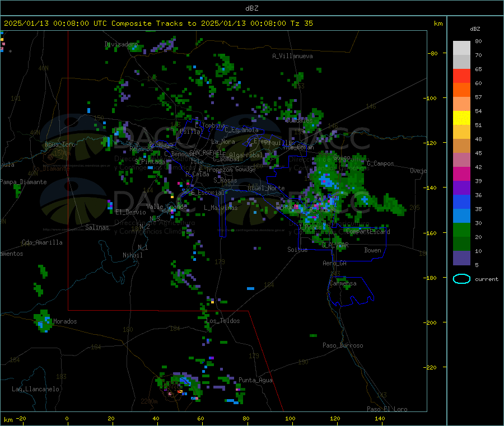
Task: Pick the yellow 51-54 dBZ legend swatch
Action: (461, 118)
